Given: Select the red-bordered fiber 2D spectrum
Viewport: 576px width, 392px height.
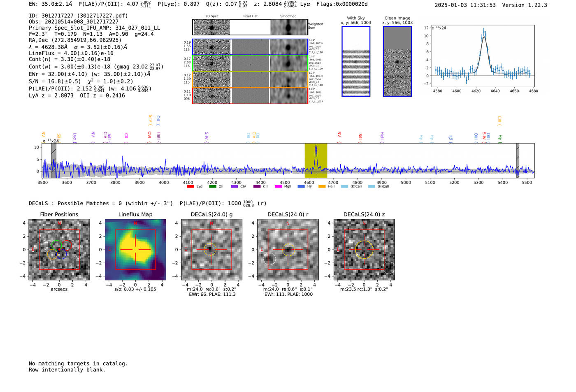Looking at the screenshot, I should point(250,95).
